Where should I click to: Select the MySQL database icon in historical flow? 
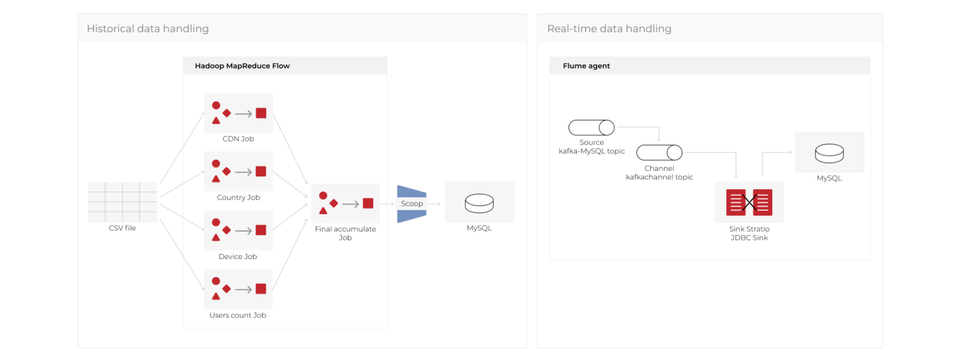coord(479,203)
